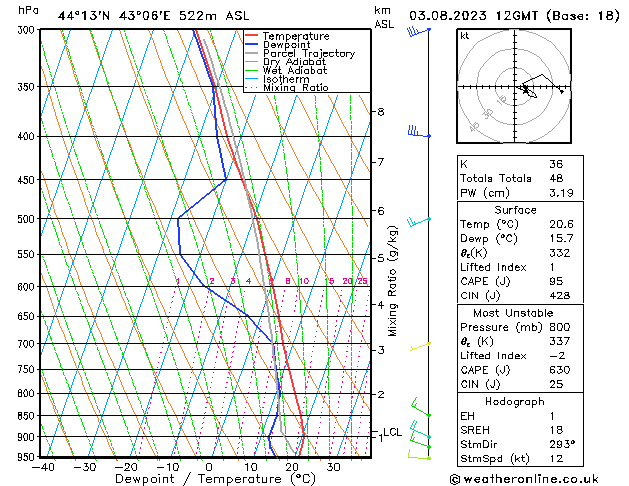Click the 700 hPa pressure axis label

click(28, 344)
